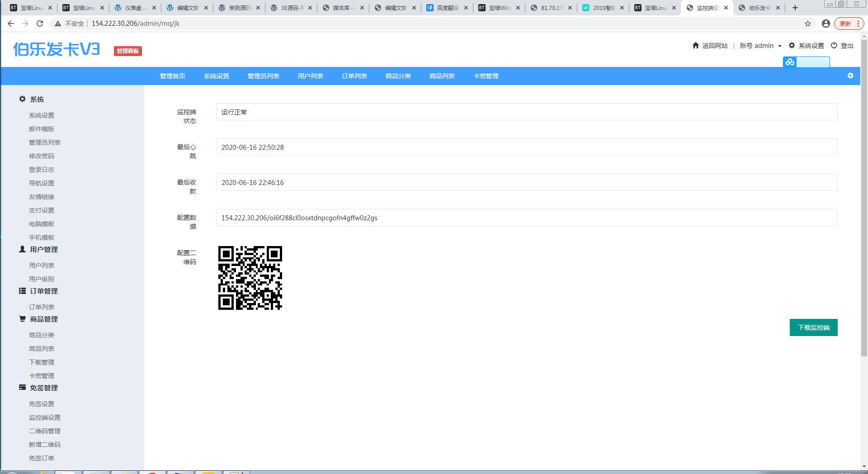Open 免签订单 in the sidebar
Viewport: 868px width, 474px height.
42,458
